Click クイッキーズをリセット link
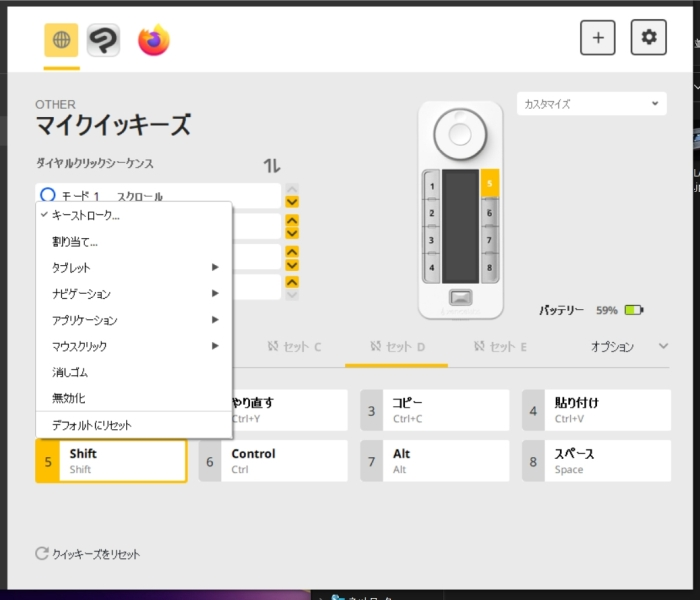Image resolution: width=700 pixels, height=600 pixels. pos(88,554)
